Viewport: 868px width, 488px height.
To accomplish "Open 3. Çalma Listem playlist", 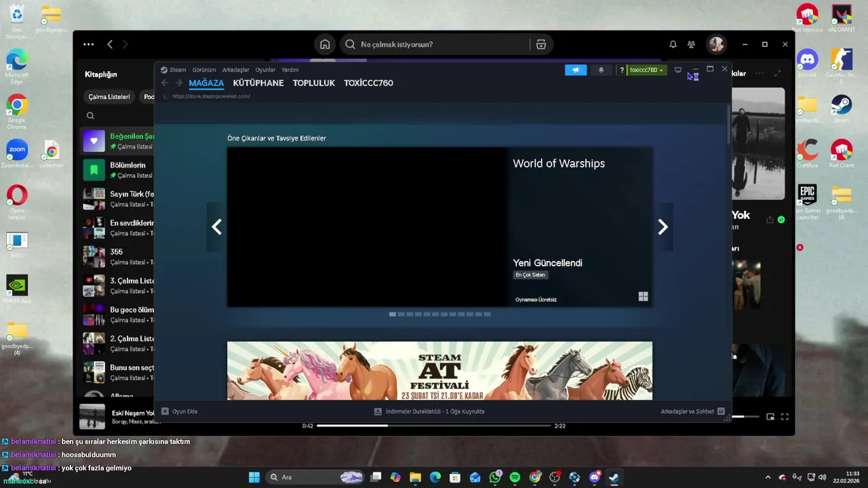I will (118, 285).
